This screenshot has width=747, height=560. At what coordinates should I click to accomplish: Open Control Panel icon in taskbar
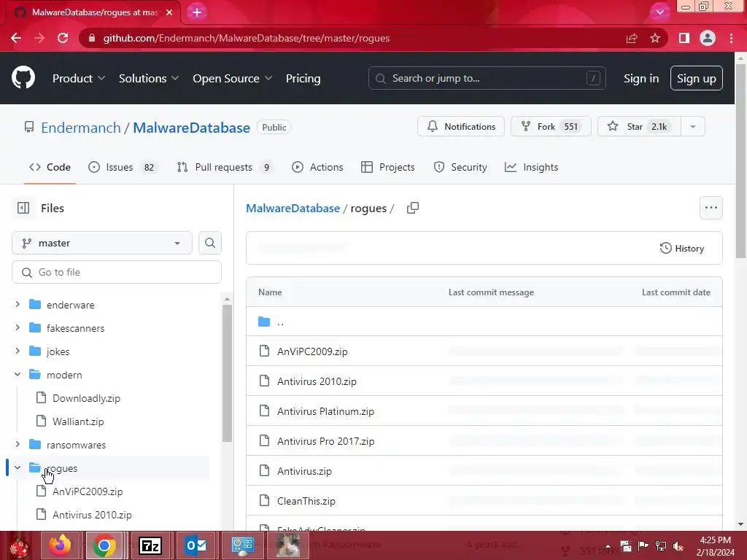tap(242, 545)
